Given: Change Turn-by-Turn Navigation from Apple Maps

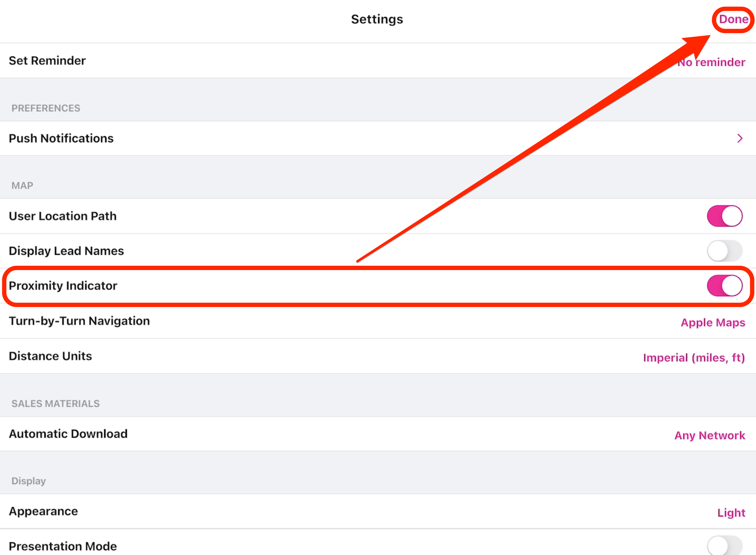Looking at the screenshot, I should (x=713, y=323).
